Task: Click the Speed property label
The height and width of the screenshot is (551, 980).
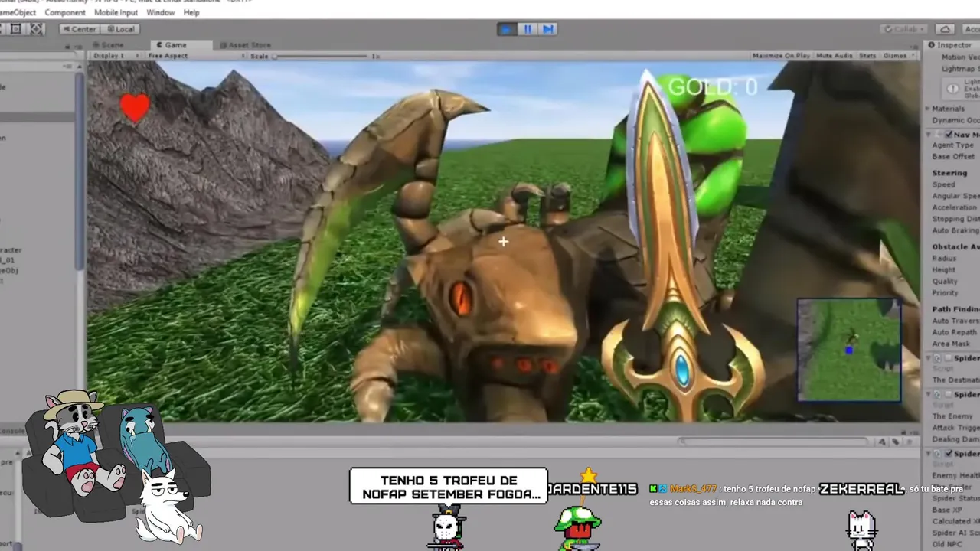Action: click(x=944, y=184)
